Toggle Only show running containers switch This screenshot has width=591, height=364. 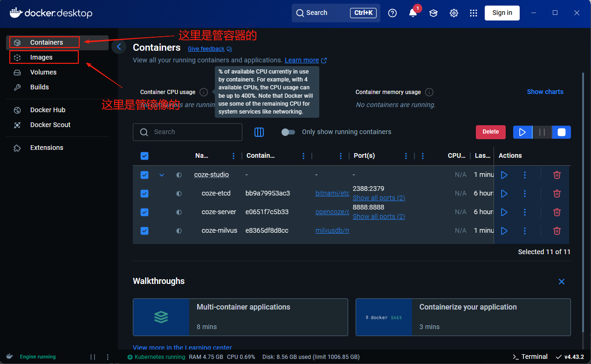tap(289, 132)
